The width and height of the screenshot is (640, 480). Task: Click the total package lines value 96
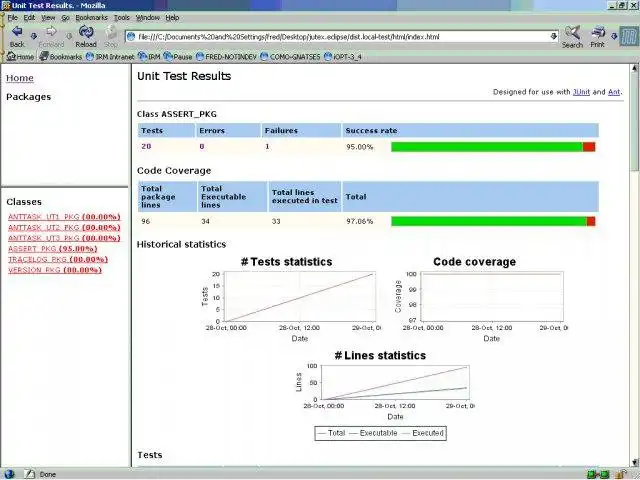146,221
